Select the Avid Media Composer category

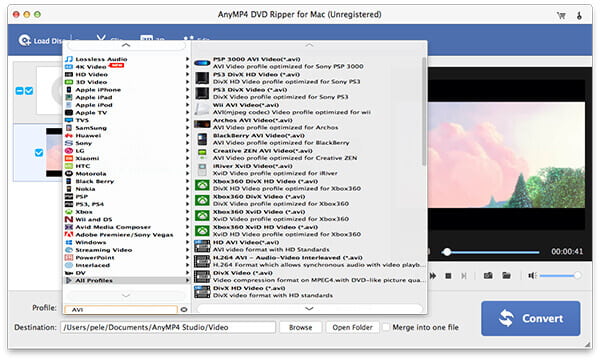(x=126, y=227)
